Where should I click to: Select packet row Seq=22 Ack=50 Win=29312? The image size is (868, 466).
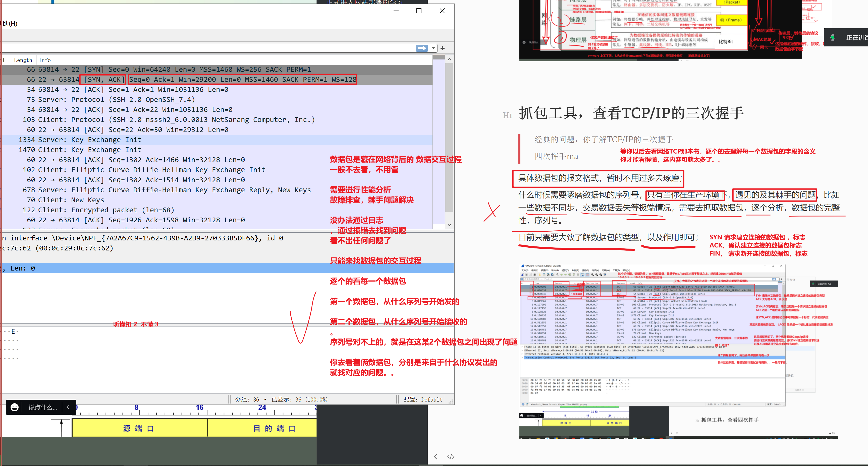[216, 130]
